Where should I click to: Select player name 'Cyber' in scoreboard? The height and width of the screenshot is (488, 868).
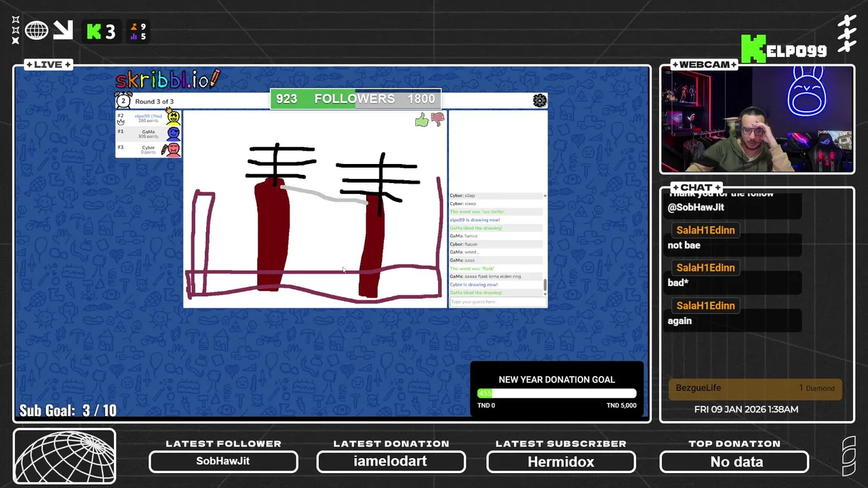pos(148,147)
